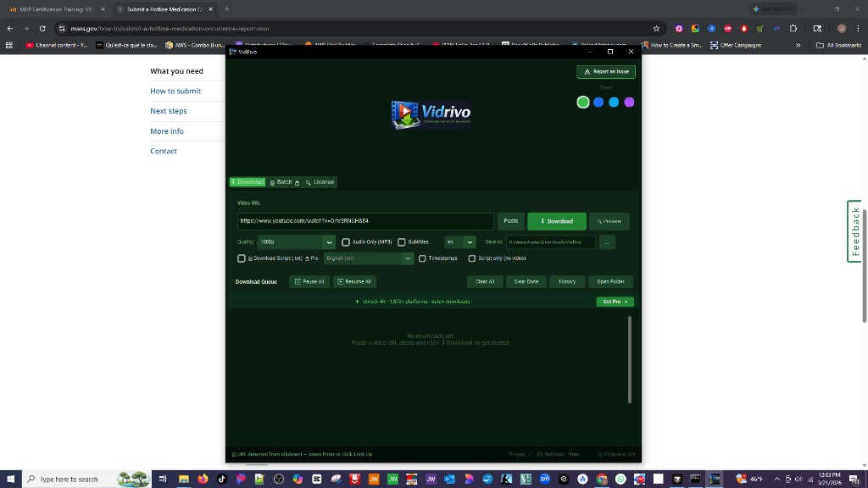
Task: Open Zoom from taskbar
Action: coord(545,480)
